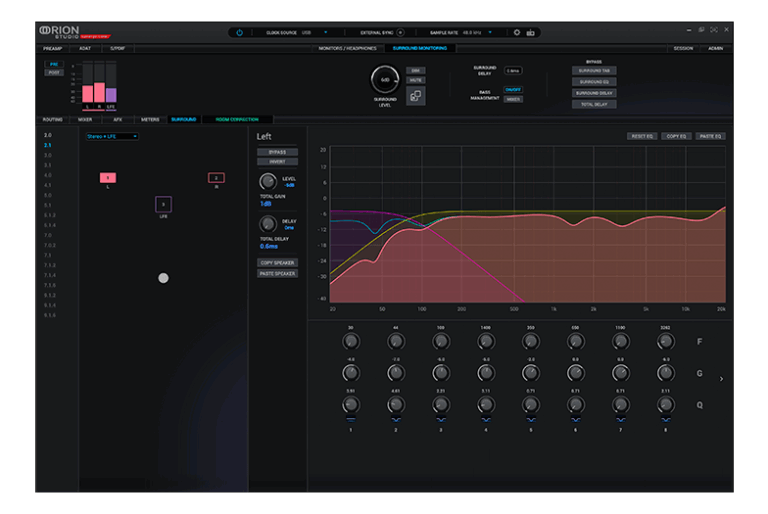The image size is (768, 514).
Task: Toggle Bass Management ON/OFF
Action: pyautogui.click(x=513, y=90)
